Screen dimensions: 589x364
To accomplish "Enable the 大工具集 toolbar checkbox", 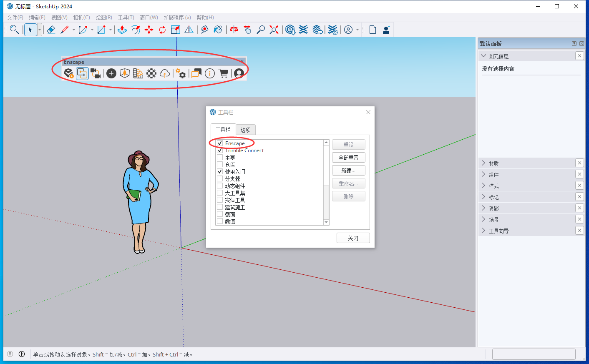I will pos(220,193).
